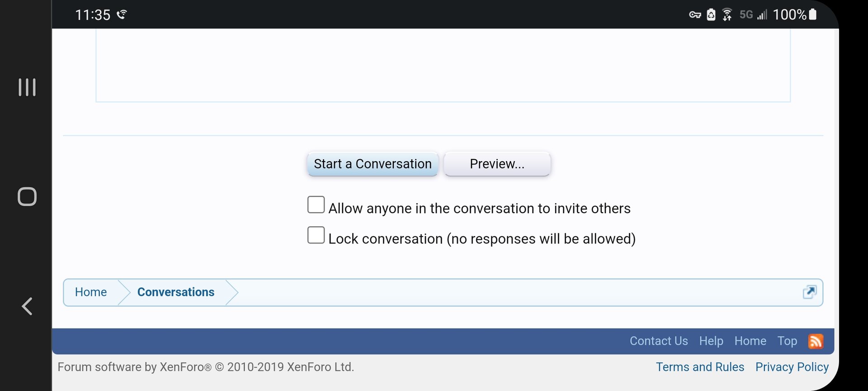Open the Help link in footer
868x391 pixels.
click(711, 341)
